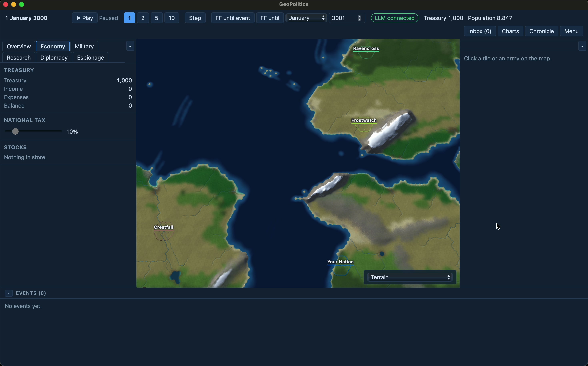
Task: Click the LLM connected status badge
Action: (395, 18)
